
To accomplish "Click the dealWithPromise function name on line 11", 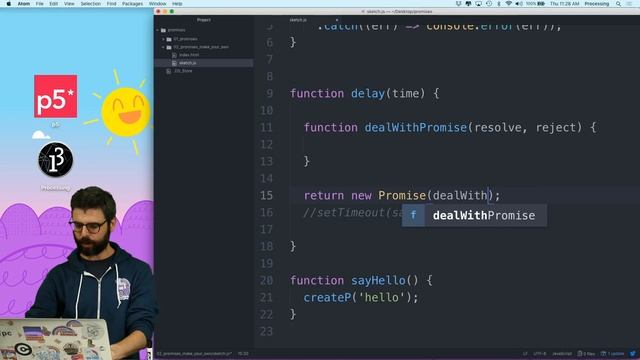I will [416, 128].
